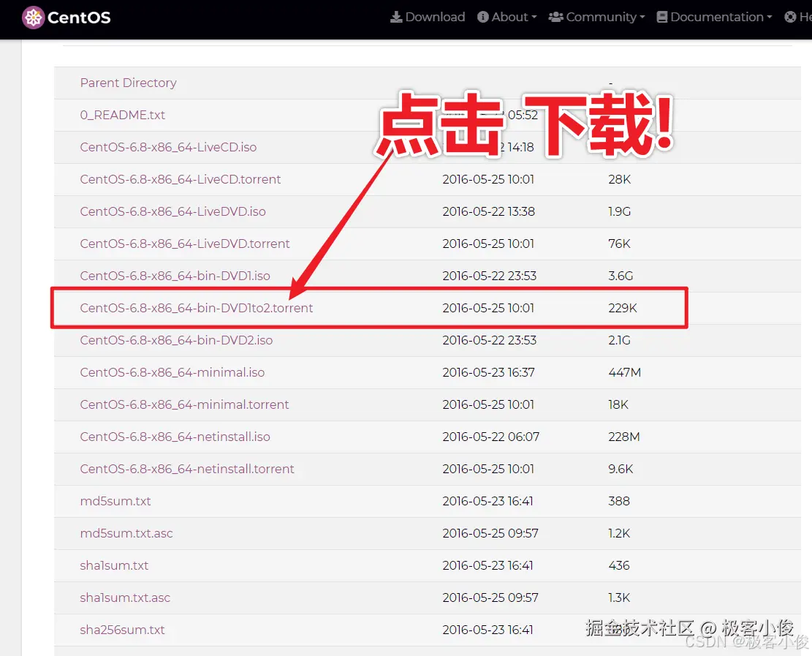Expand the Documentation dropdown menu

click(x=715, y=17)
